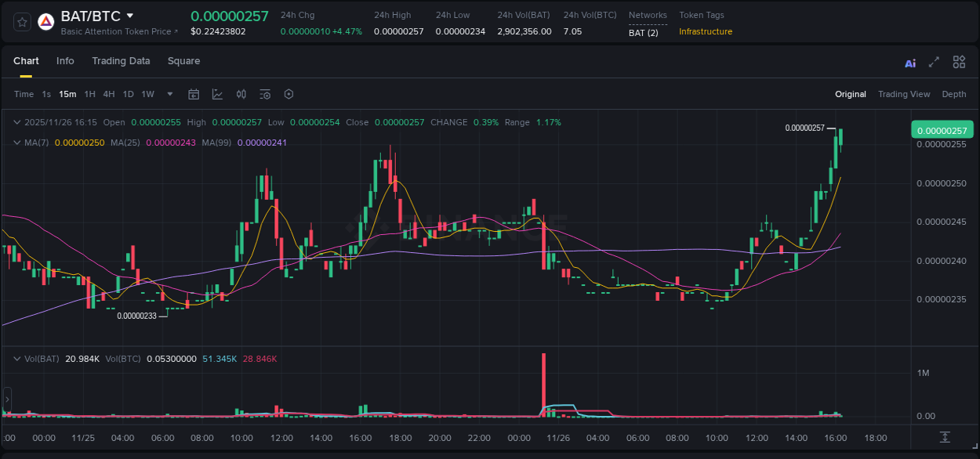
Task: Select the 1H timeframe interval
Action: click(89, 94)
